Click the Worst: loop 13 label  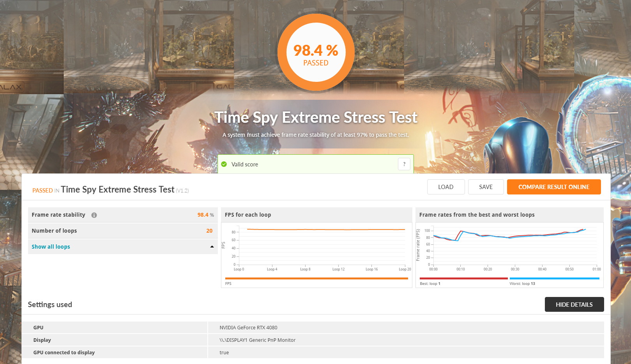click(x=522, y=284)
